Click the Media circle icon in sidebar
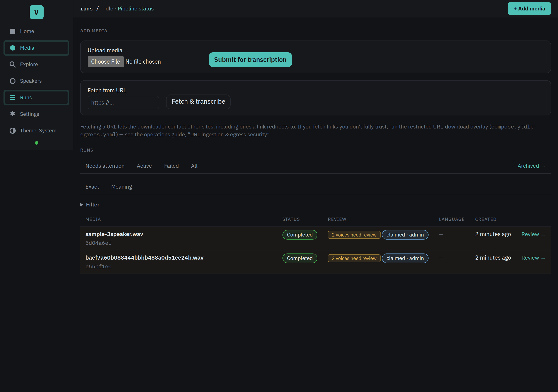Image resolution: width=558 pixels, height=392 pixels. [x=13, y=48]
